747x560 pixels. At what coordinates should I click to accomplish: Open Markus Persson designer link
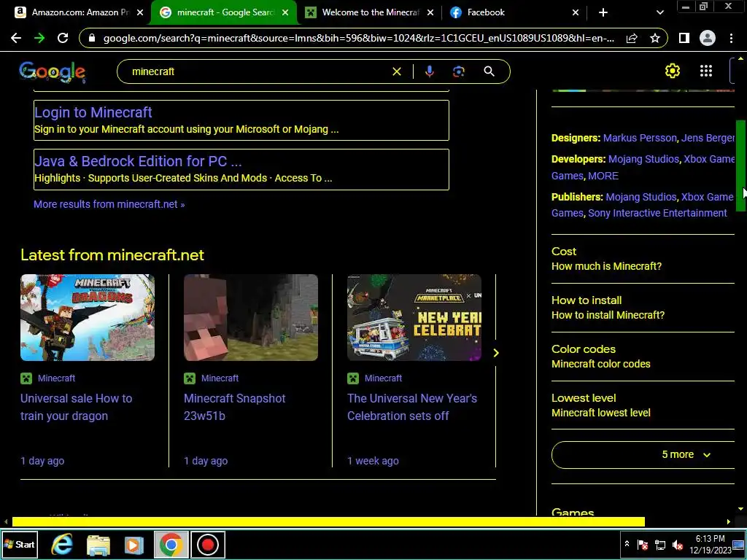pos(640,138)
